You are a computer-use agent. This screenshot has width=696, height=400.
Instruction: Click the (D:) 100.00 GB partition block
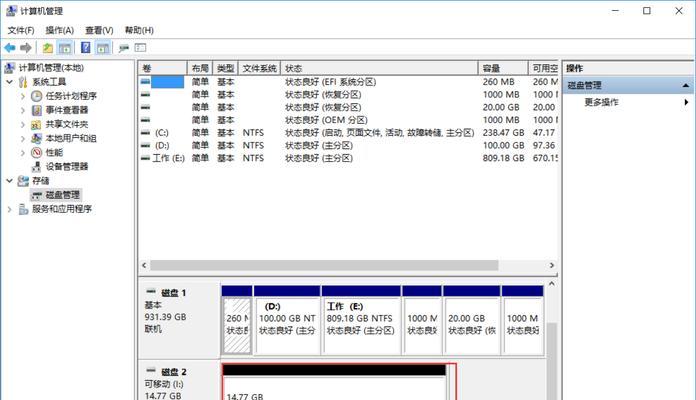point(287,321)
